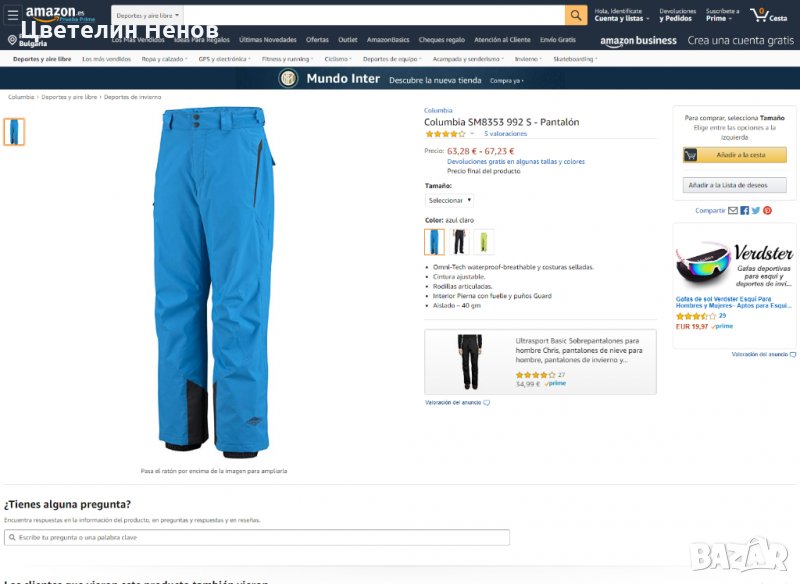The image size is (800, 584).
Task: Share product on Facebook icon
Action: pos(745,211)
